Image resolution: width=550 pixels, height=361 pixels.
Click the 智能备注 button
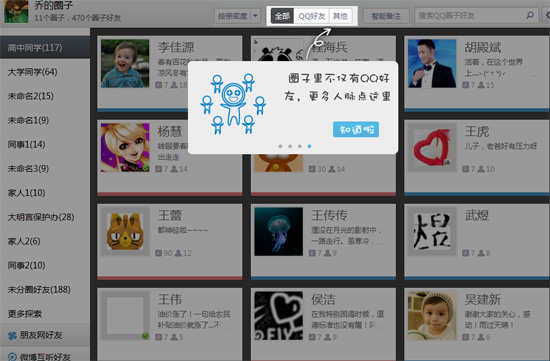pyautogui.click(x=386, y=16)
